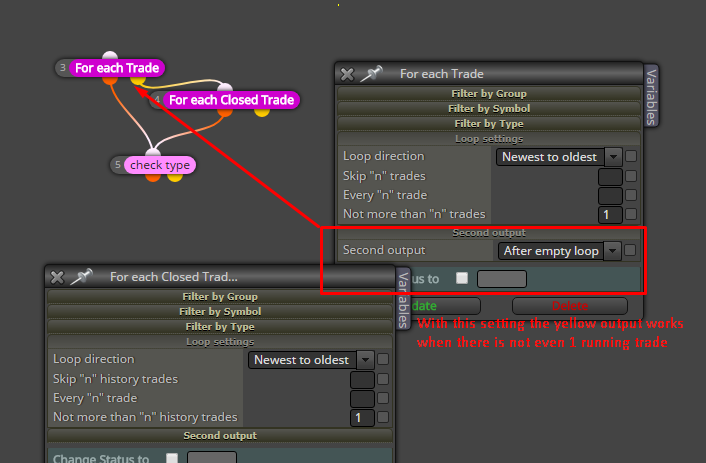
Task: Click the Delete button
Action: [x=570, y=306]
